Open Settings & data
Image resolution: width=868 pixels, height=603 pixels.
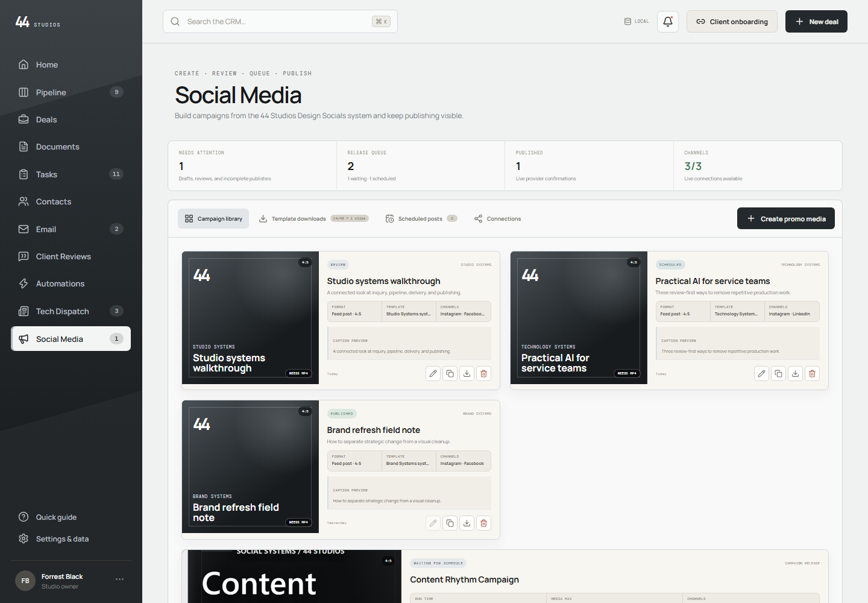click(71, 539)
